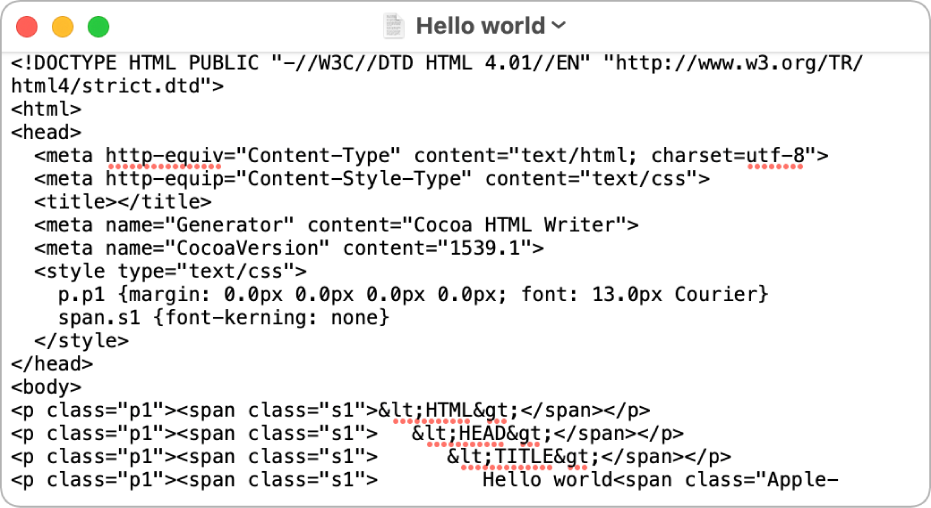Viewport: 931px width, 508px height.
Task: Click the opening <body> tag
Action: [x=46, y=387]
